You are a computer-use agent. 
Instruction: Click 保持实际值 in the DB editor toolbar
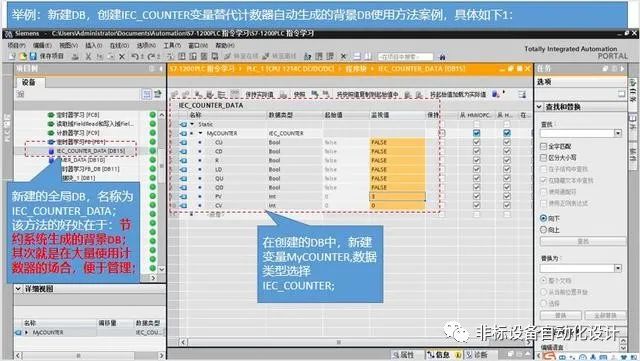click(x=260, y=94)
